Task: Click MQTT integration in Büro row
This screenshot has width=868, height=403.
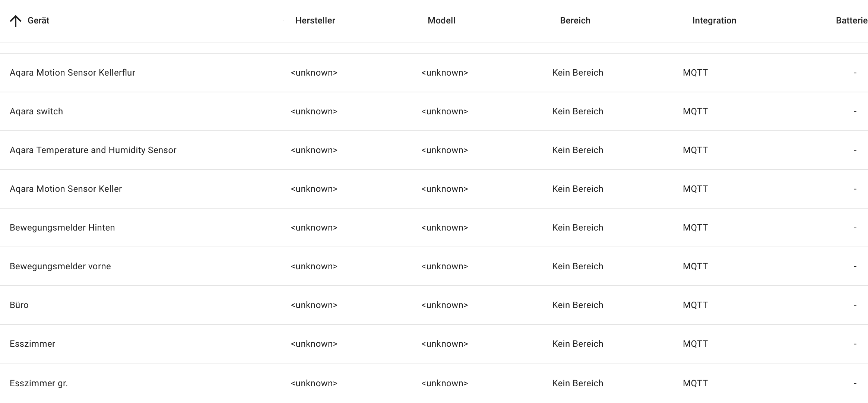Action: pyautogui.click(x=695, y=305)
